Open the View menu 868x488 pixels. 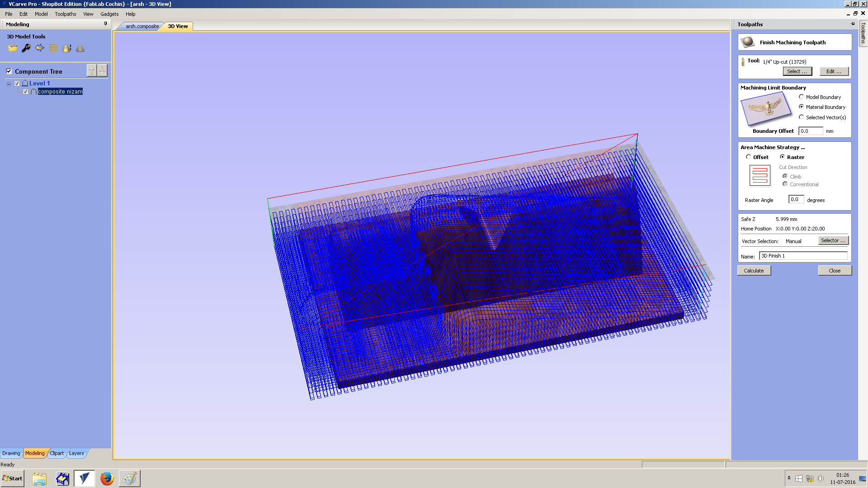point(88,14)
